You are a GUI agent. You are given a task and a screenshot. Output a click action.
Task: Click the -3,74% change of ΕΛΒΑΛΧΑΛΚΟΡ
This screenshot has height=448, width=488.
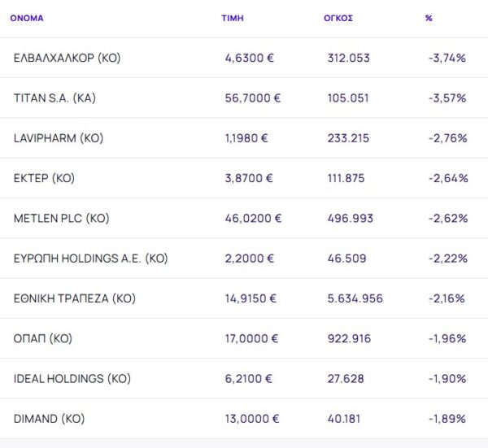point(447,58)
